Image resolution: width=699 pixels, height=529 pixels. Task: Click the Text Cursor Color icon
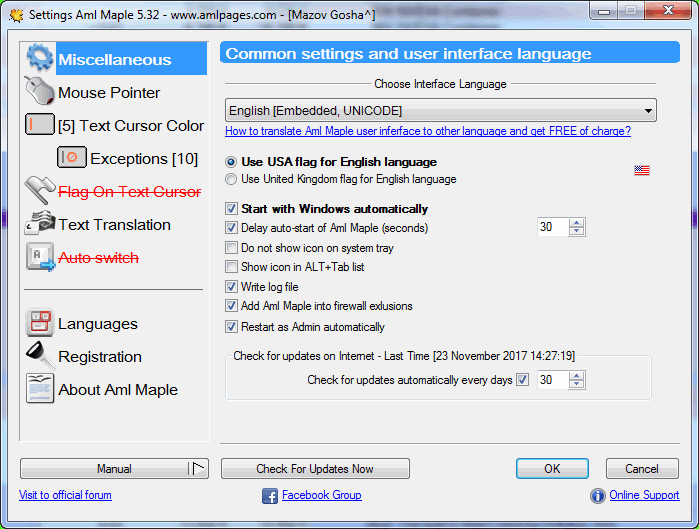(x=40, y=124)
